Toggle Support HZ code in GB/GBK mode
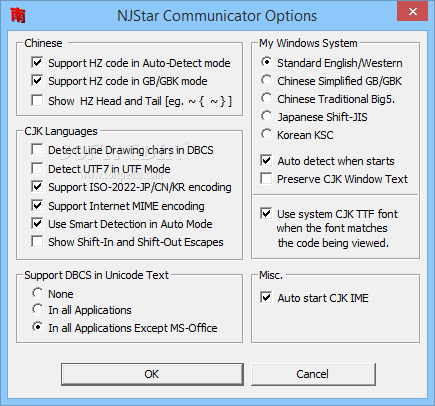435x406 pixels. pyautogui.click(x=37, y=81)
